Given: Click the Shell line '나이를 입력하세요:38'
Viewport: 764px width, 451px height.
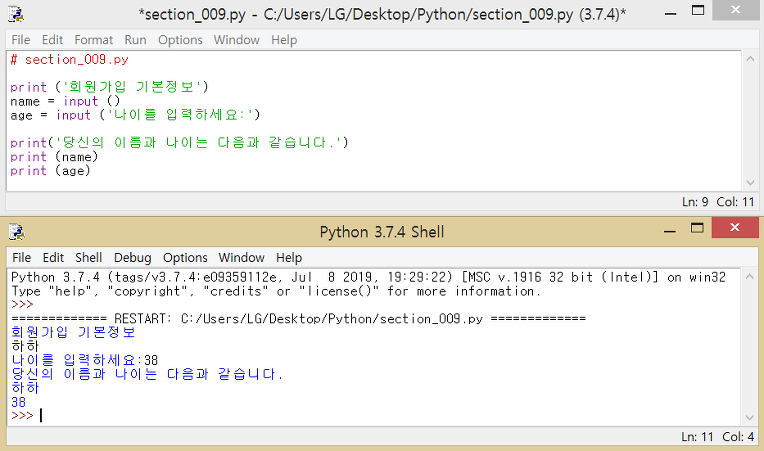Looking at the screenshot, I should pos(84,360).
